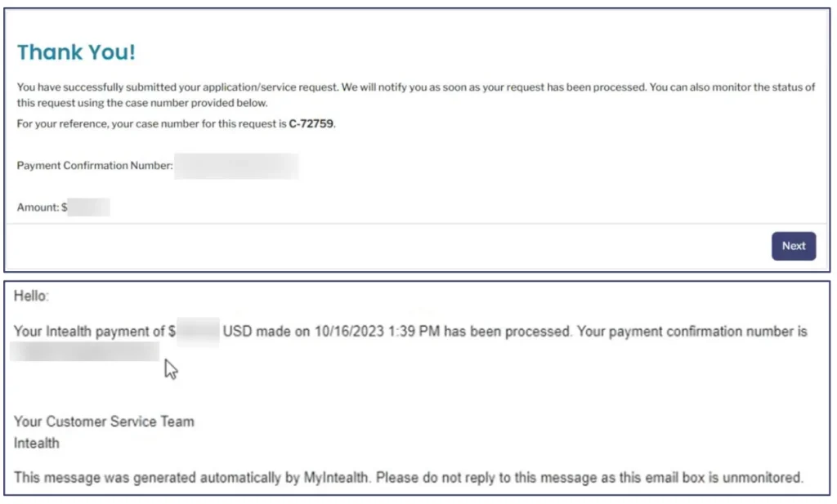Image resolution: width=837 pixels, height=504 pixels.
Task: Click the For your reference text
Action: pos(65,125)
